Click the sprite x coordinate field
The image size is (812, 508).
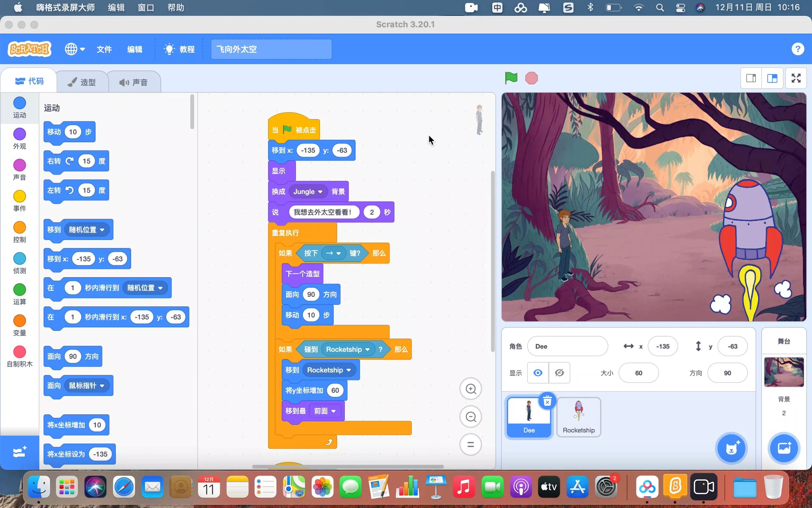click(x=663, y=346)
